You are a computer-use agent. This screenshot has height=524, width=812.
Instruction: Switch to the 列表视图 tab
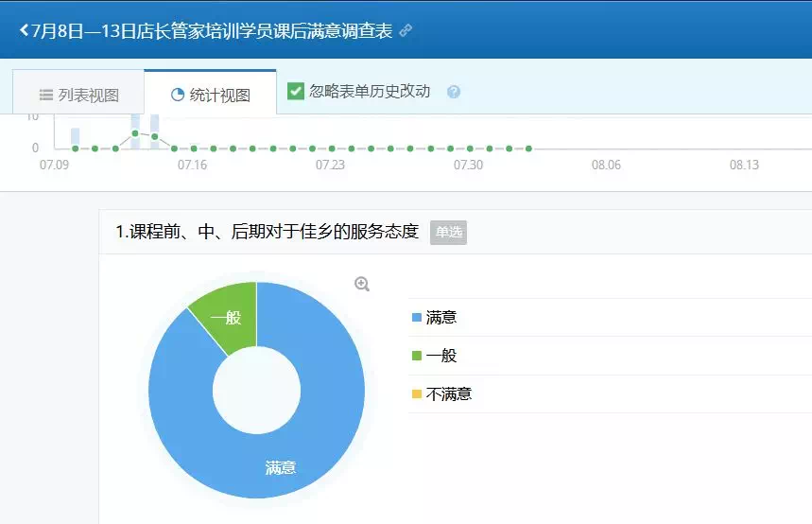(x=78, y=96)
